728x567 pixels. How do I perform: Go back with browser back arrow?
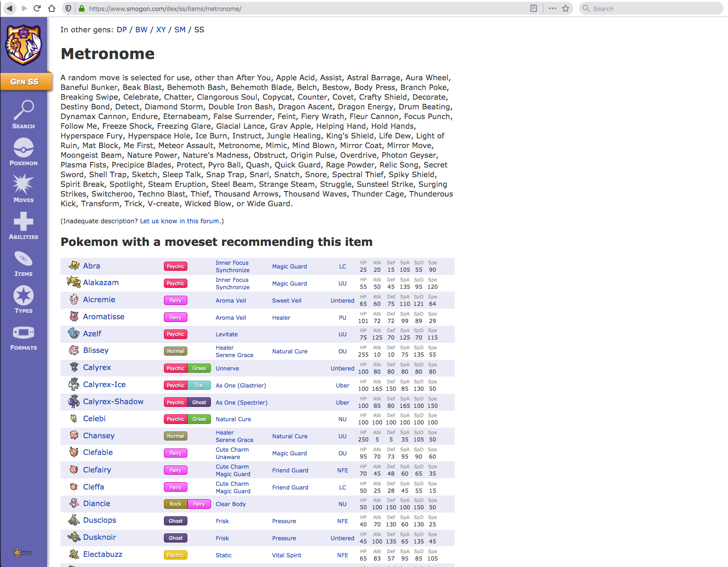(10, 8)
